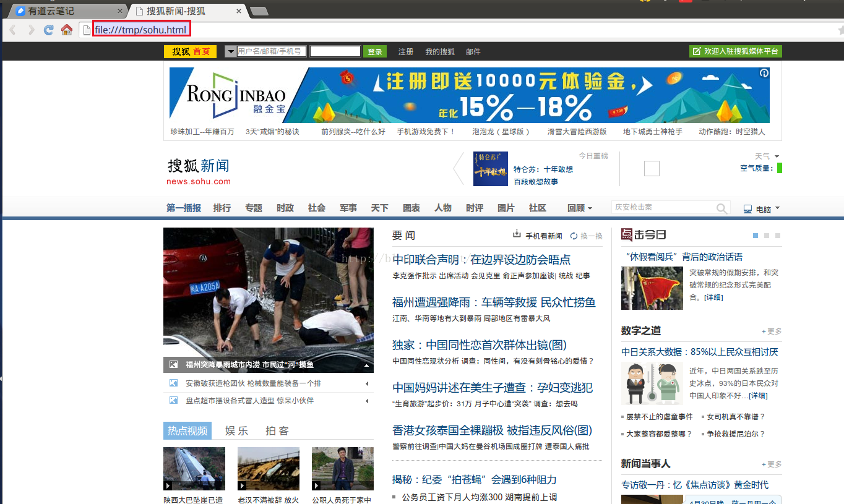Image resolution: width=844 pixels, height=504 pixels.
Task: Open 排行 navigation item
Action: click(222, 208)
